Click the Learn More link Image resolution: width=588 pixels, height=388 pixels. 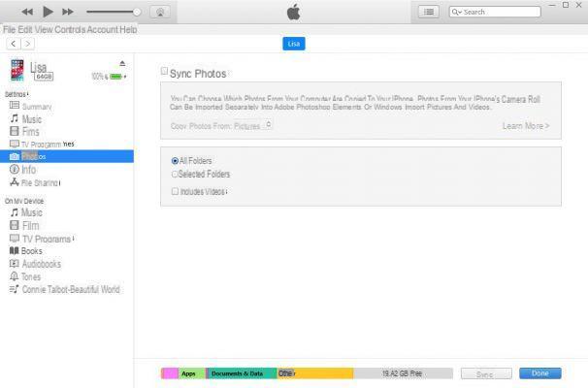click(x=526, y=126)
